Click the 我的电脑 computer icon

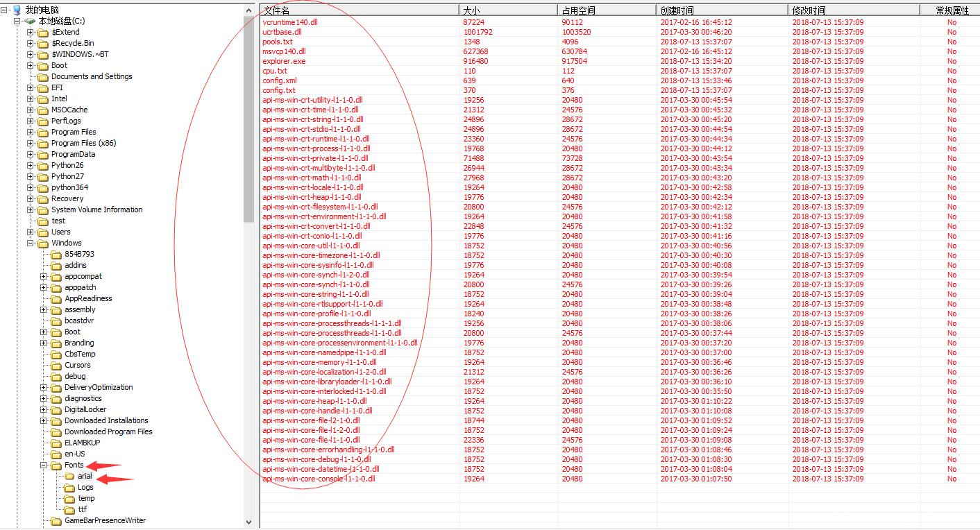coord(17,10)
